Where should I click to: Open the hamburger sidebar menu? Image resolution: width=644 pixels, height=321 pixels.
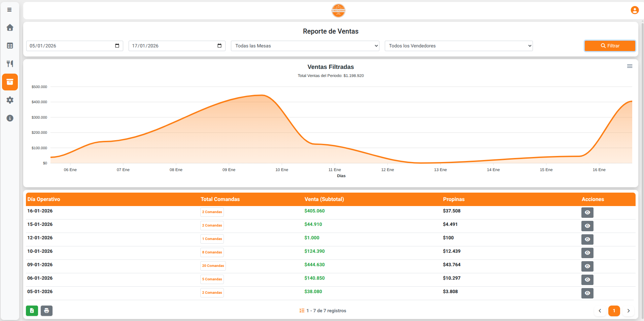(9, 10)
